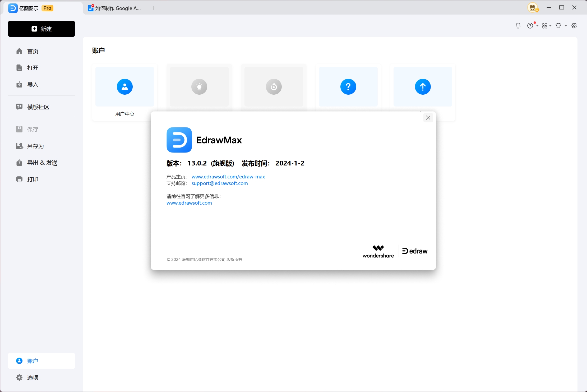Screen dimensions: 587x392
Task: Click the options gear icon in sidebar
Action: (19, 377)
